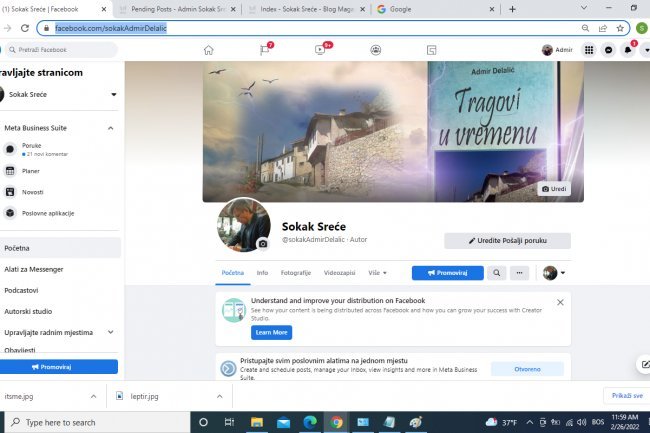Click the share page icon in address bar

(603, 28)
